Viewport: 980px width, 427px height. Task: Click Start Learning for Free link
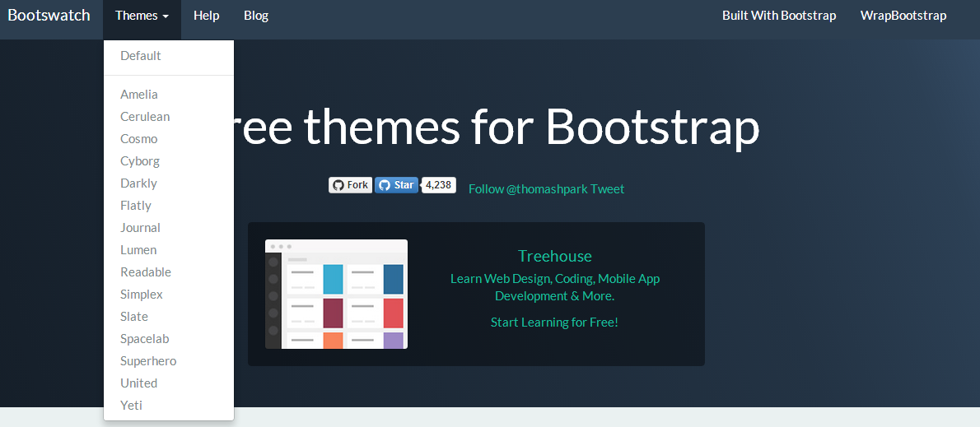554,323
